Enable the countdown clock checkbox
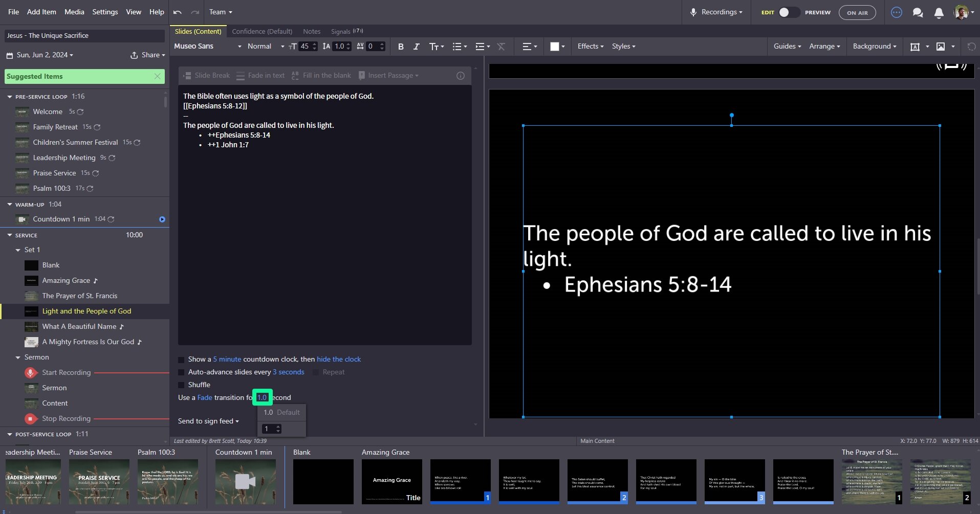980x514 pixels. coord(181,360)
